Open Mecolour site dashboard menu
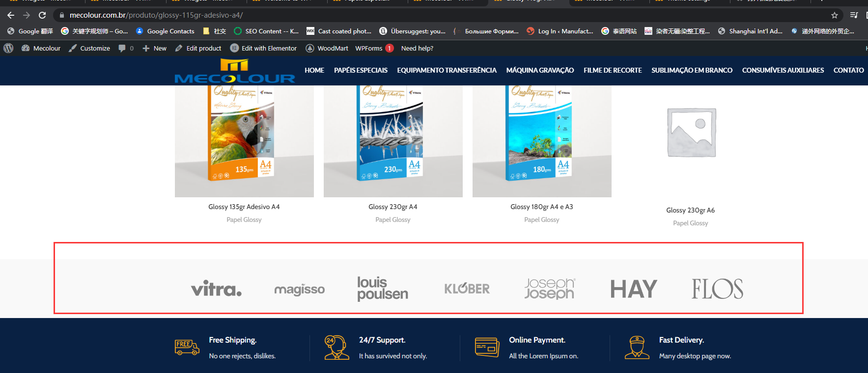Image resolution: width=868 pixels, height=373 pixels. pyautogui.click(x=41, y=48)
